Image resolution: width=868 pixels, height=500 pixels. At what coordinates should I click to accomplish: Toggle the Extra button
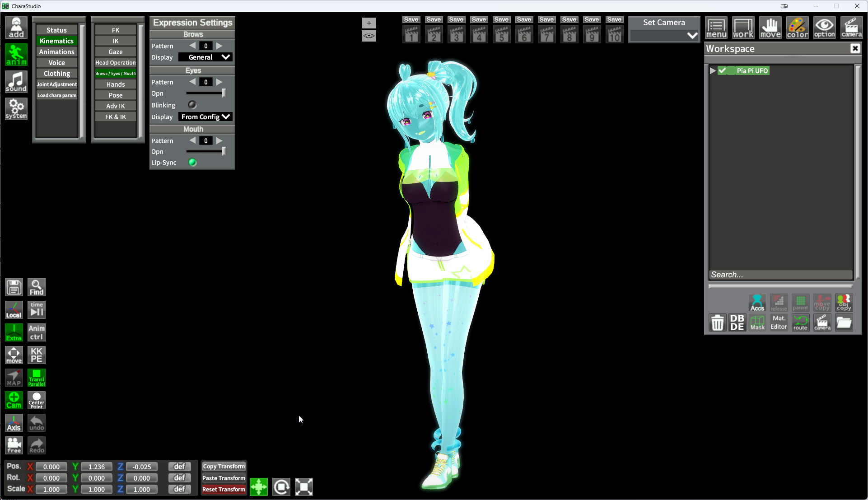14,332
